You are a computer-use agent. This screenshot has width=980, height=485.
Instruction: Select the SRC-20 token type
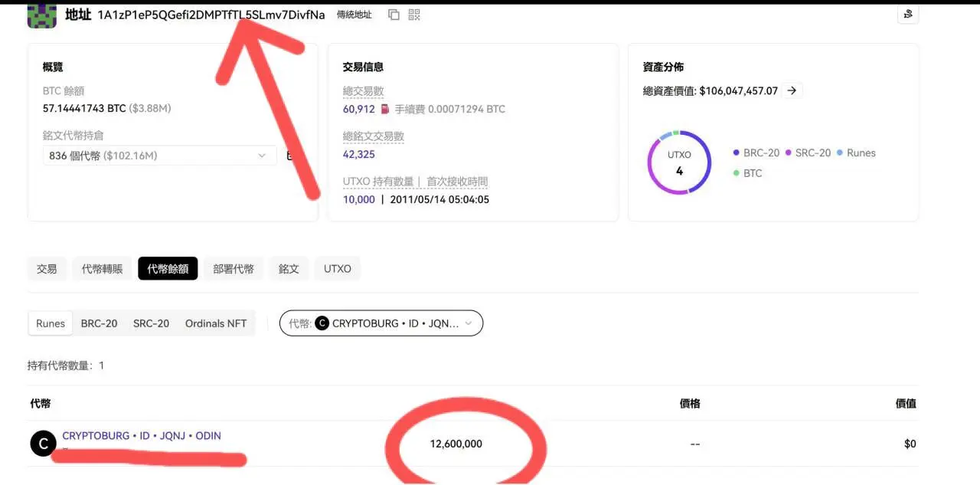[x=151, y=323]
